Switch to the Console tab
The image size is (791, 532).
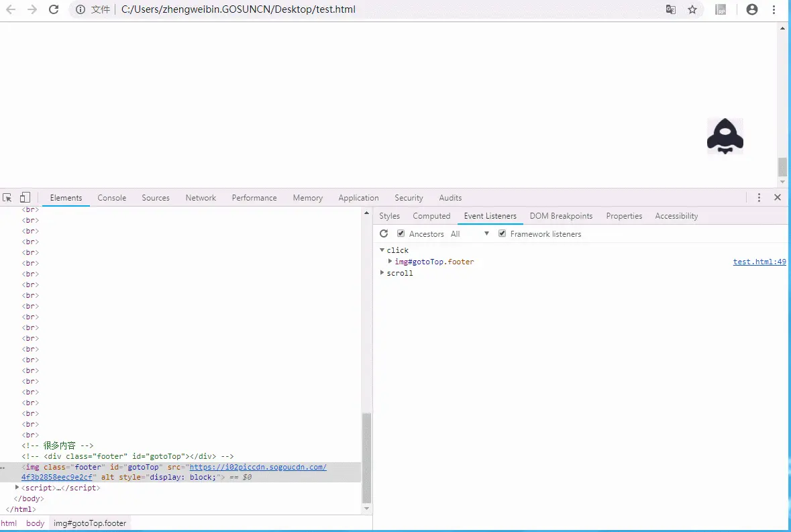point(112,198)
